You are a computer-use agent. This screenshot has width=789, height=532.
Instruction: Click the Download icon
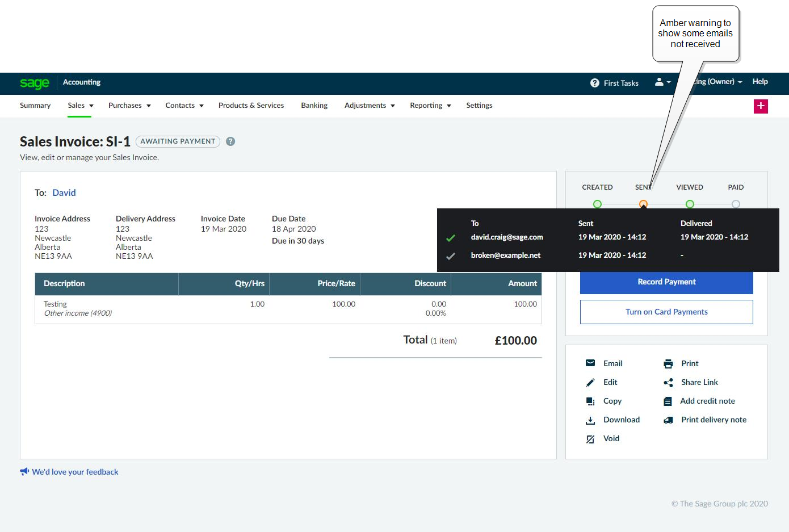click(590, 420)
